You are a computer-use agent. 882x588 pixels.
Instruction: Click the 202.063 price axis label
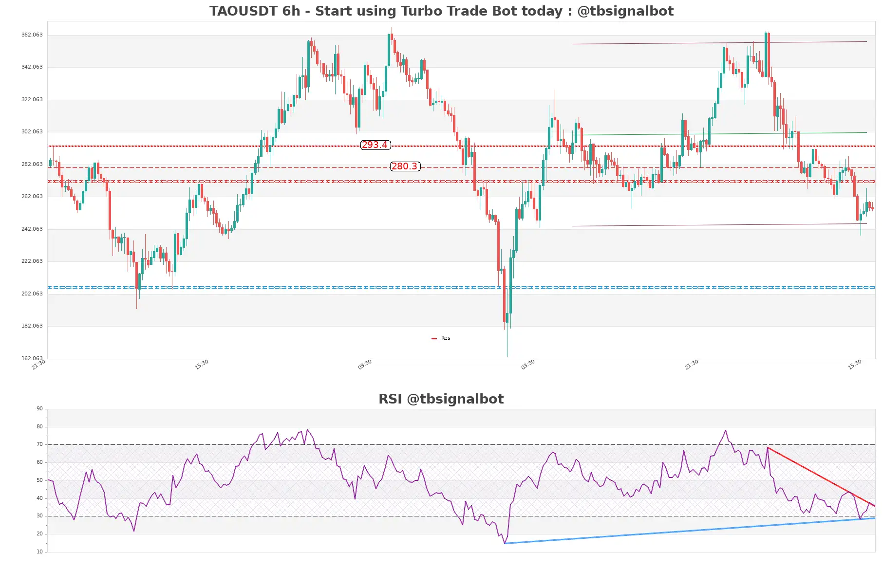[x=32, y=294]
